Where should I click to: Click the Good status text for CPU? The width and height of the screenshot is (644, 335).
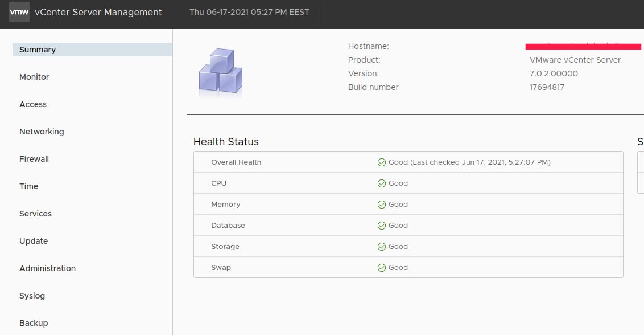coord(398,183)
